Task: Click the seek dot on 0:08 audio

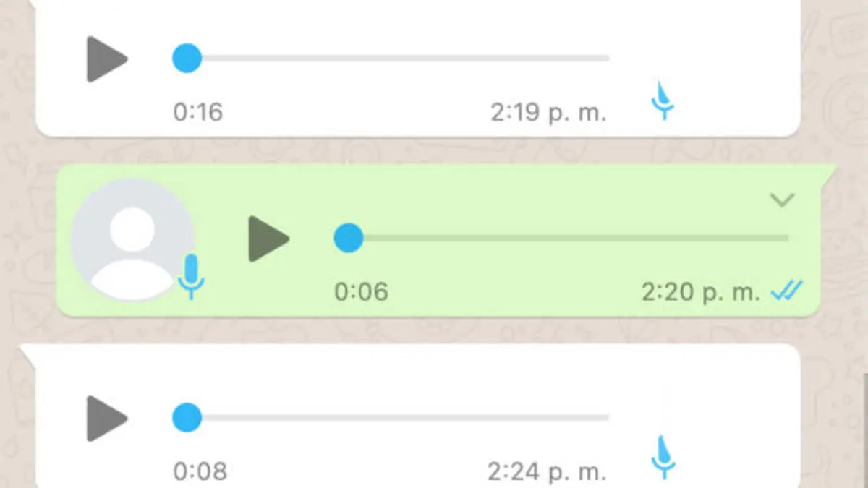Action: (187, 418)
